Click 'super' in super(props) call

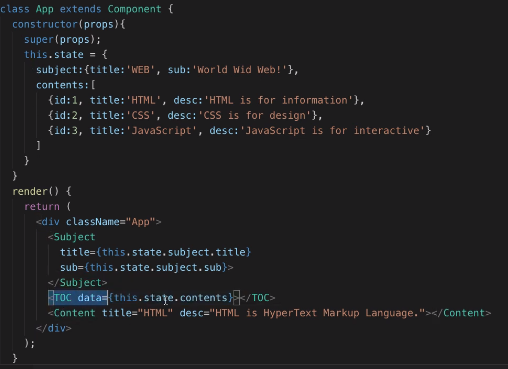pos(39,40)
